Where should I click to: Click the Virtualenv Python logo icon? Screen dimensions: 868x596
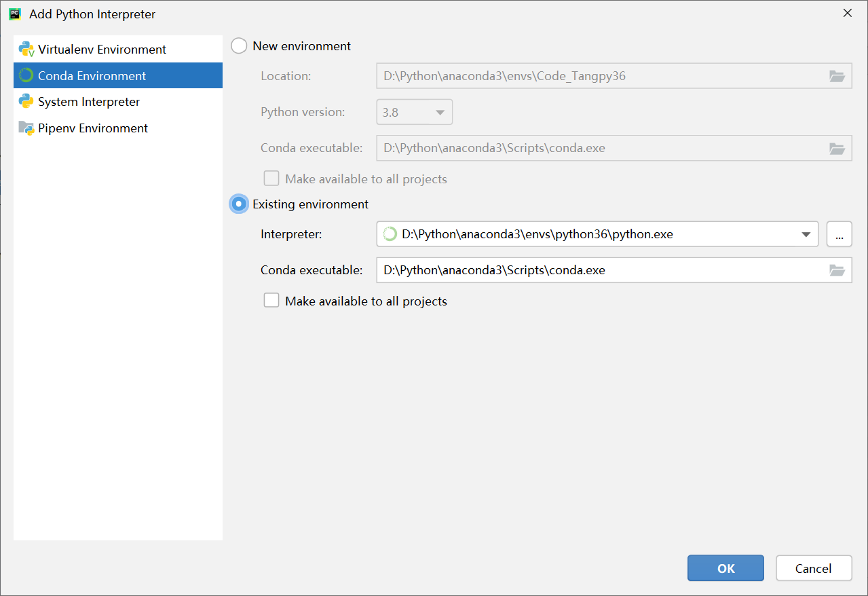(26, 50)
